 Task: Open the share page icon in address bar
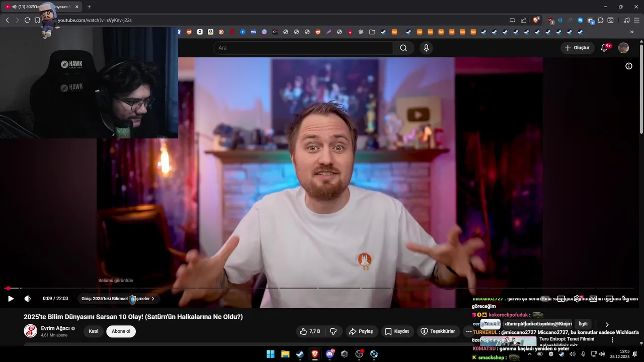(x=523, y=20)
